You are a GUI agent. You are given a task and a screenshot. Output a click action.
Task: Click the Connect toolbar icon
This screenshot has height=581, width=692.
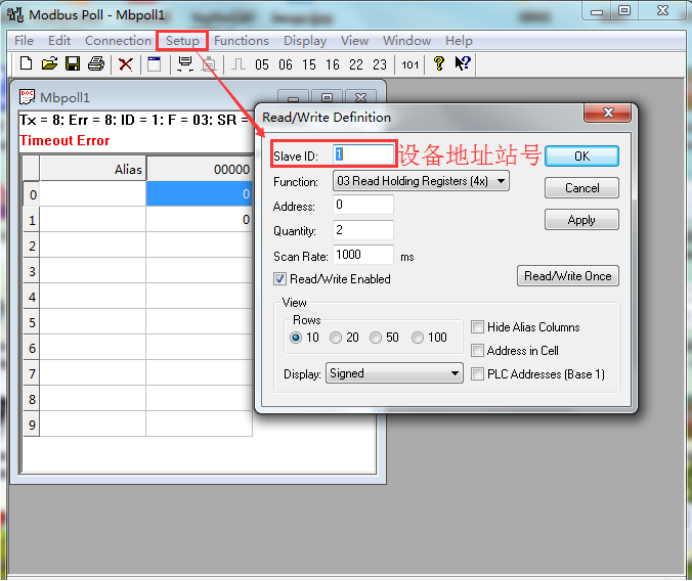pos(185,64)
